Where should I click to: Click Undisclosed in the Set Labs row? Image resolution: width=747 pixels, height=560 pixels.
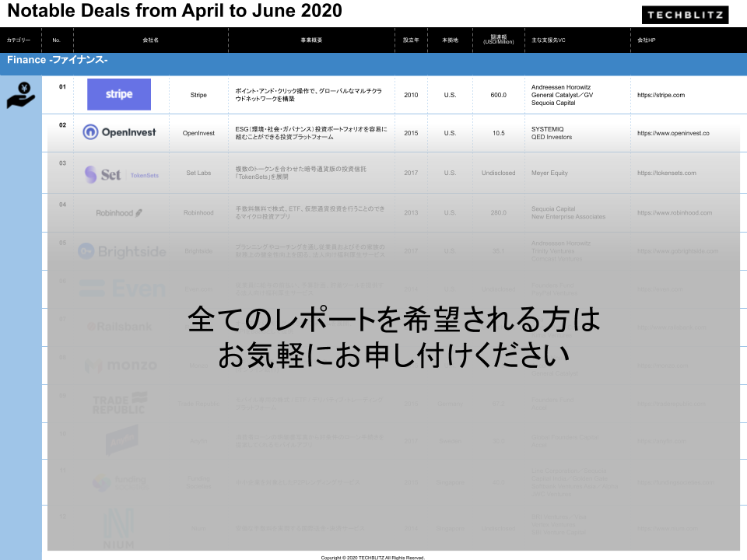tap(498, 173)
